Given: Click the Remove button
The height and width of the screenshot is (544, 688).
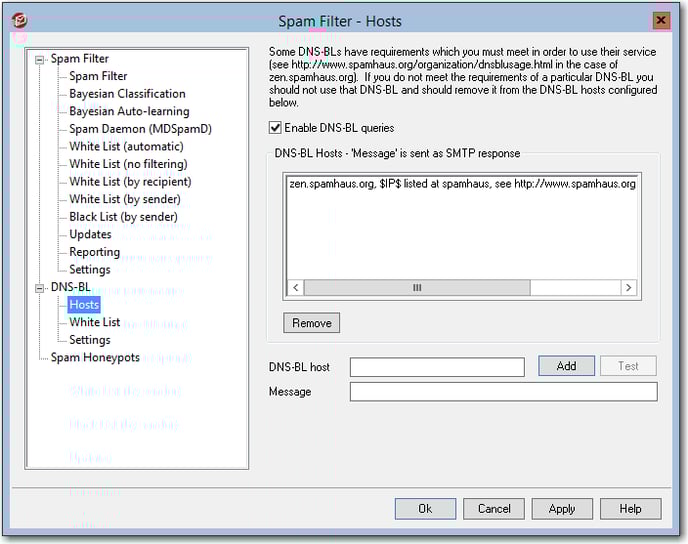Looking at the screenshot, I should click(x=312, y=323).
